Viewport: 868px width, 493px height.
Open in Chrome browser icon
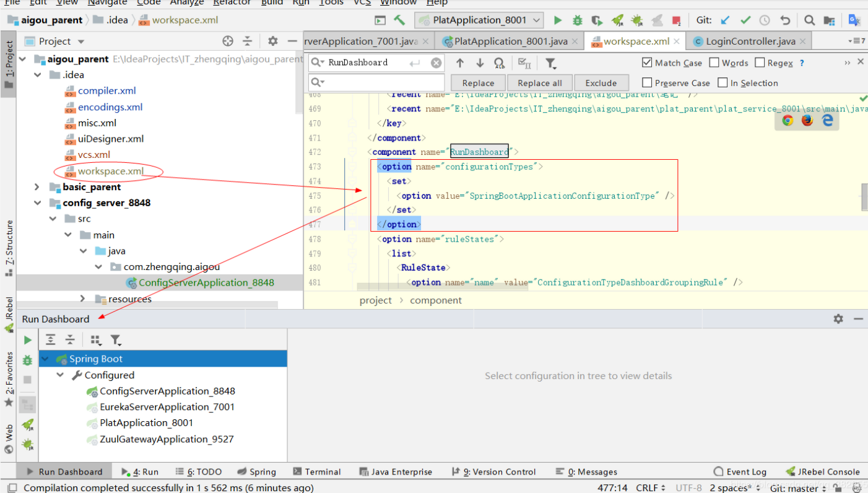[x=788, y=120]
